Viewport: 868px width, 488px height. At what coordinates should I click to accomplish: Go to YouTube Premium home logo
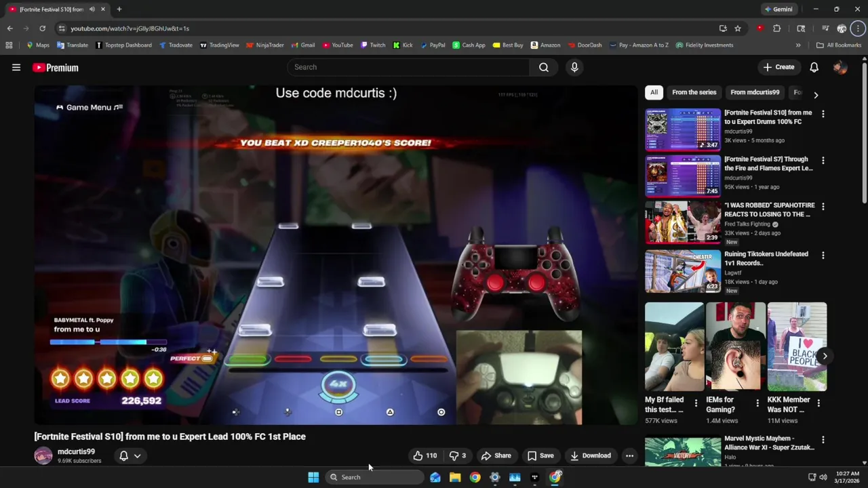click(x=55, y=67)
